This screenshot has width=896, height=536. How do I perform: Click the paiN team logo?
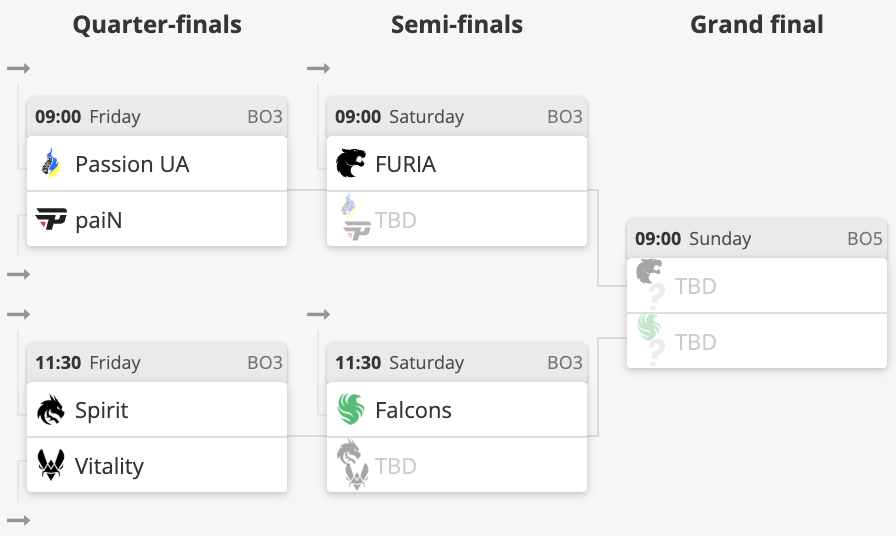pos(51,219)
